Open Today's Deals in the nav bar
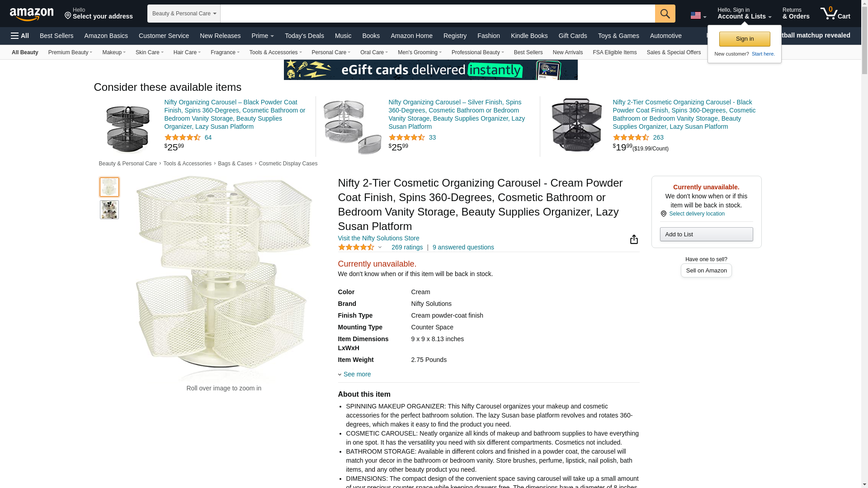 [x=304, y=36]
